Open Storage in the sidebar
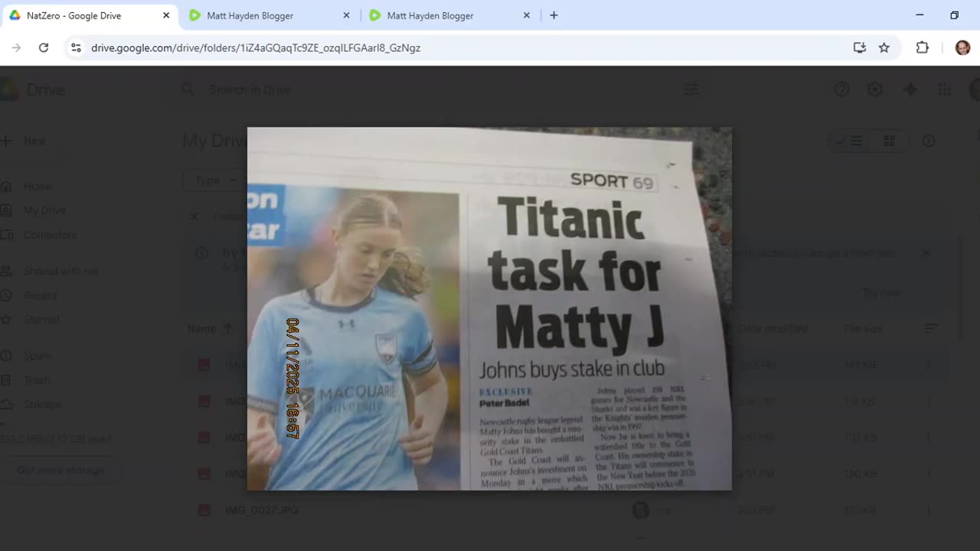The image size is (980, 551). (42, 404)
